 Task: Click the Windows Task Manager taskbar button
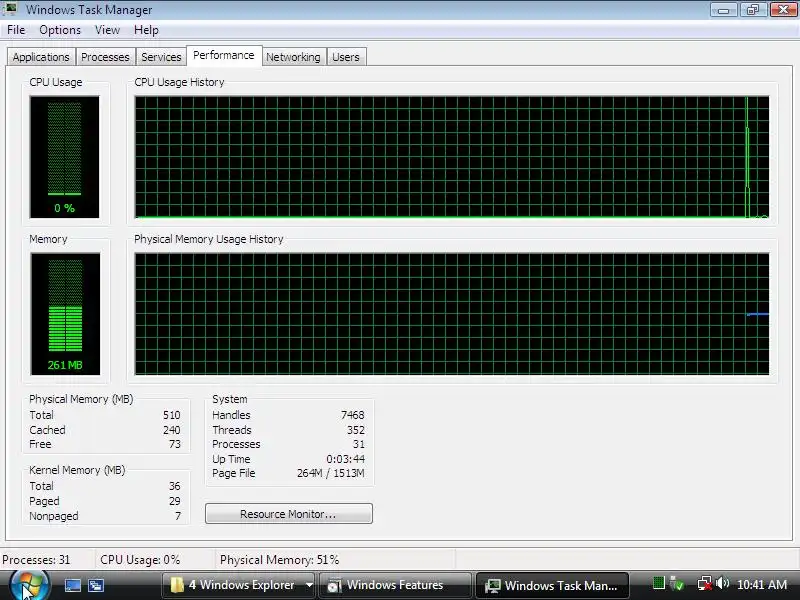click(553, 585)
